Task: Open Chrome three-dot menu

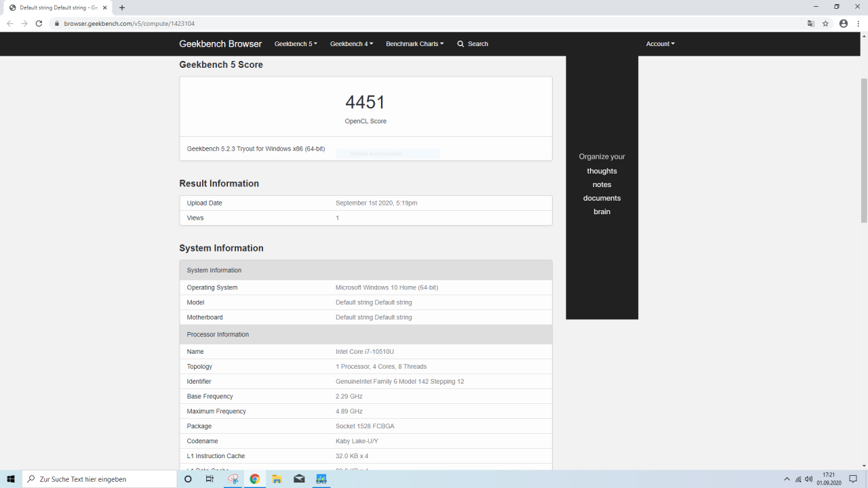Action: click(x=859, y=23)
